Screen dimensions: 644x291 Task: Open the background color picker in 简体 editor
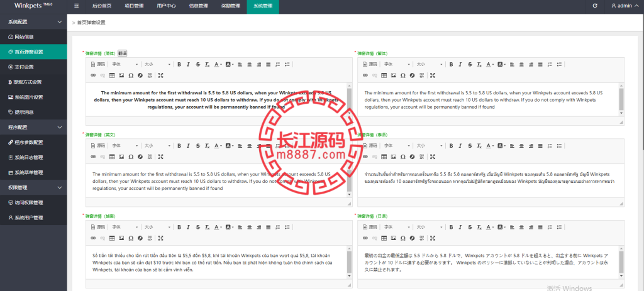tap(229, 65)
